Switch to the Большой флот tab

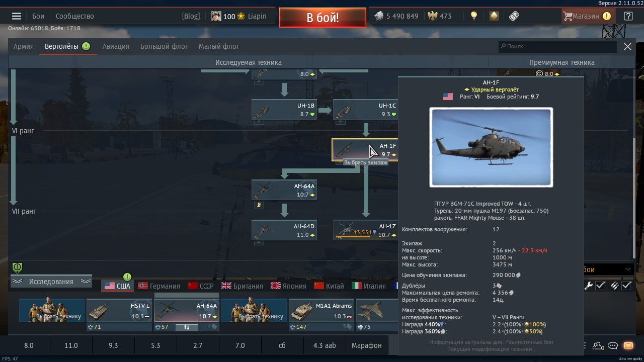(x=164, y=46)
